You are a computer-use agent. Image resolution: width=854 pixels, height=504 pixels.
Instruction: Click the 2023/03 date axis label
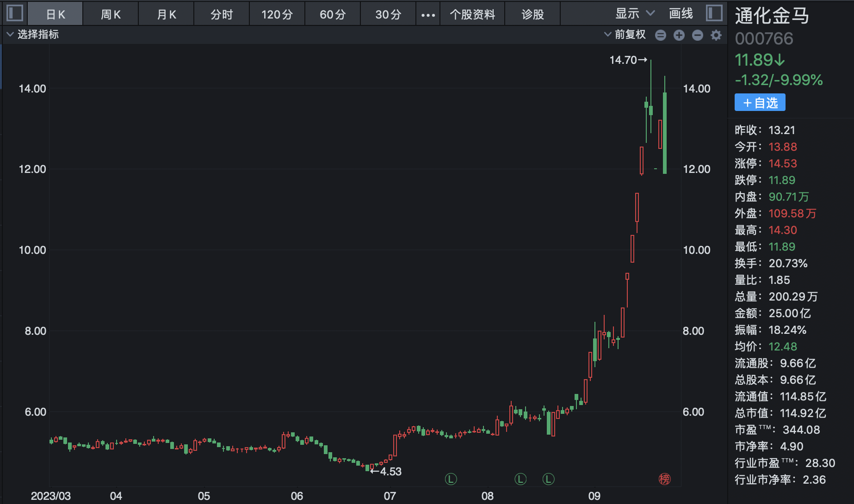[x=51, y=496]
